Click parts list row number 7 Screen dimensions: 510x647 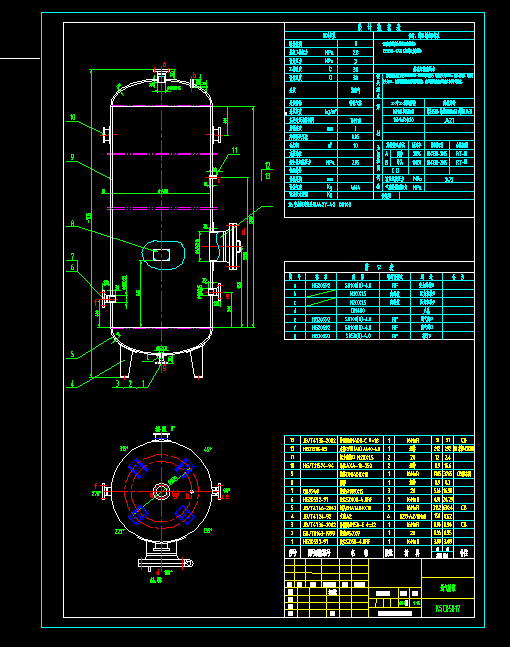379,491
